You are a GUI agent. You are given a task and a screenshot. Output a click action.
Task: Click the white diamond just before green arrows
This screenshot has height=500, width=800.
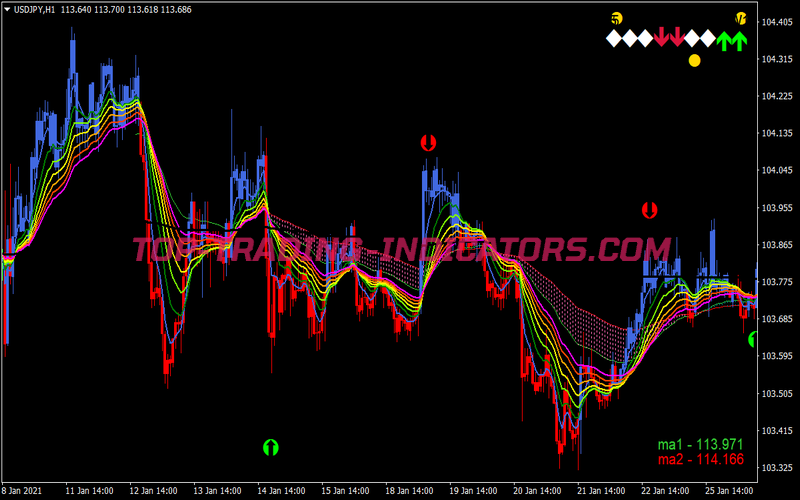pyautogui.click(x=708, y=38)
